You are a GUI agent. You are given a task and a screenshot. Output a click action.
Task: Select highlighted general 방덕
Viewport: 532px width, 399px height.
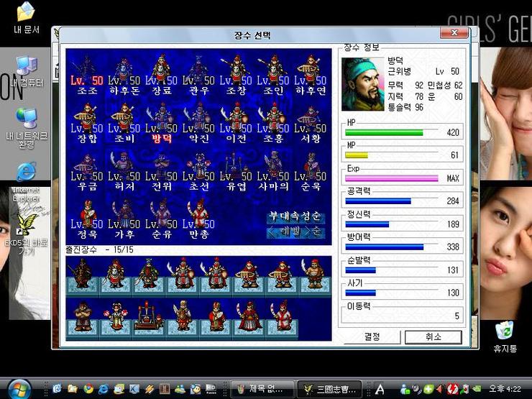(162, 123)
